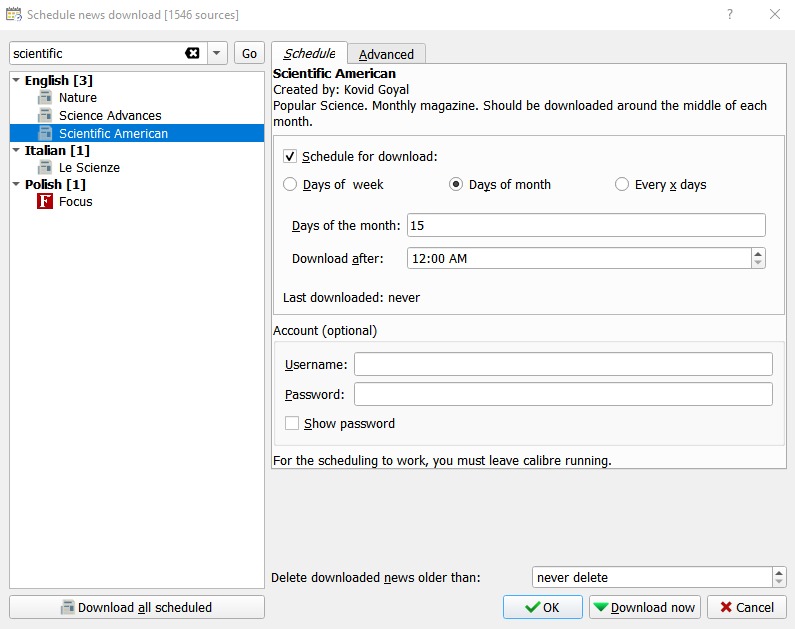
Task: Collapse the English [3] group
Action: 16,80
